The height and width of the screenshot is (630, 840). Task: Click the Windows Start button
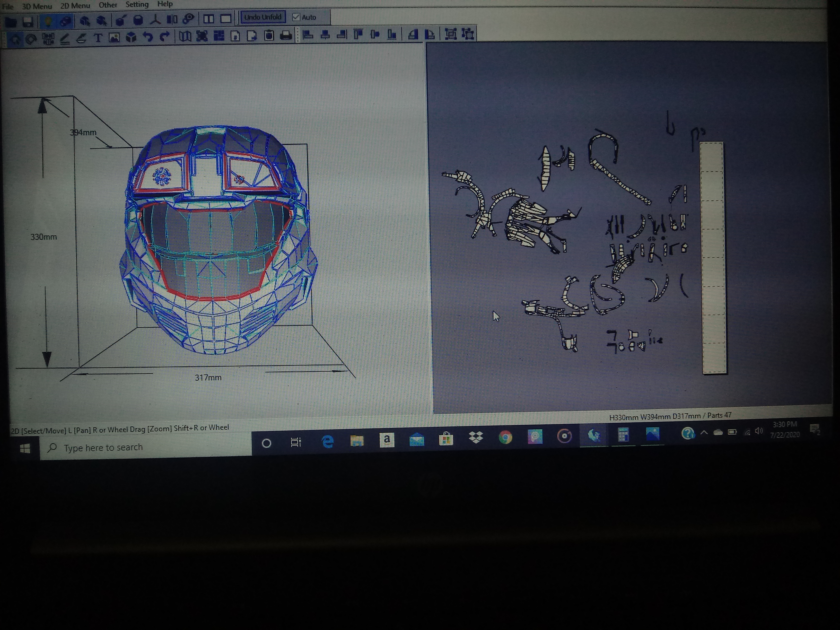coord(25,449)
